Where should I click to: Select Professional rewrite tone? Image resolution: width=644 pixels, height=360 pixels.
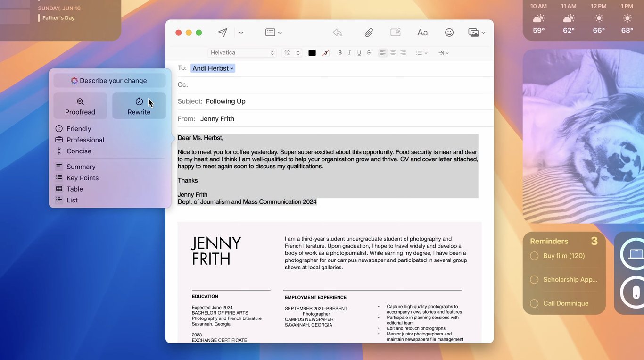click(85, 140)
